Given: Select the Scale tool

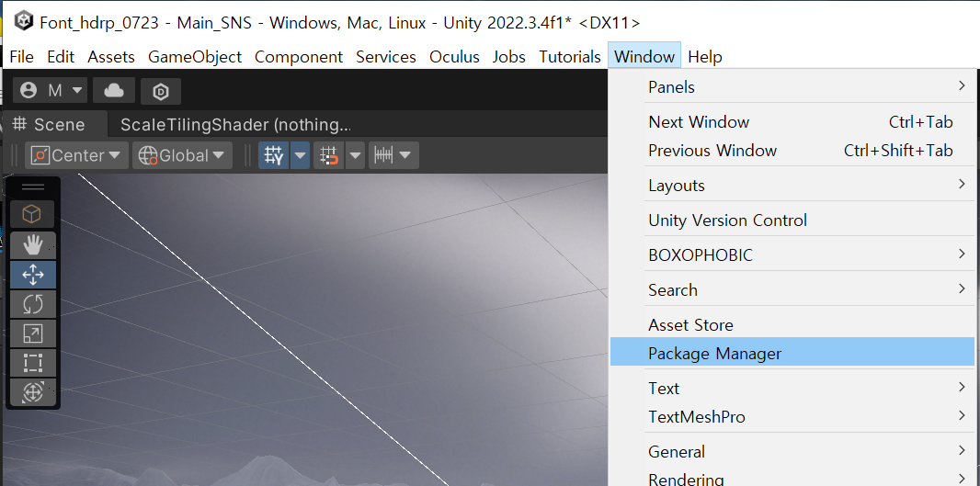Looking at the screenshot, I should coord(32,333).
